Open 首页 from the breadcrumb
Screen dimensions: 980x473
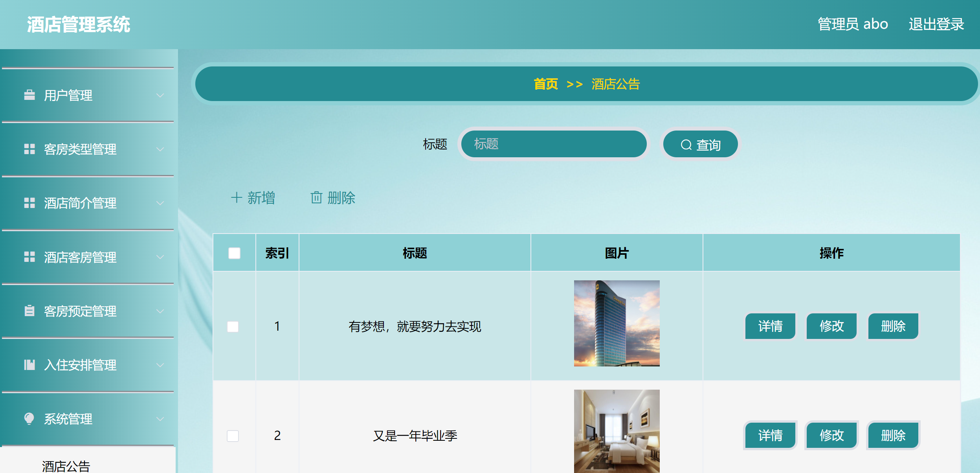click(545, 84)
